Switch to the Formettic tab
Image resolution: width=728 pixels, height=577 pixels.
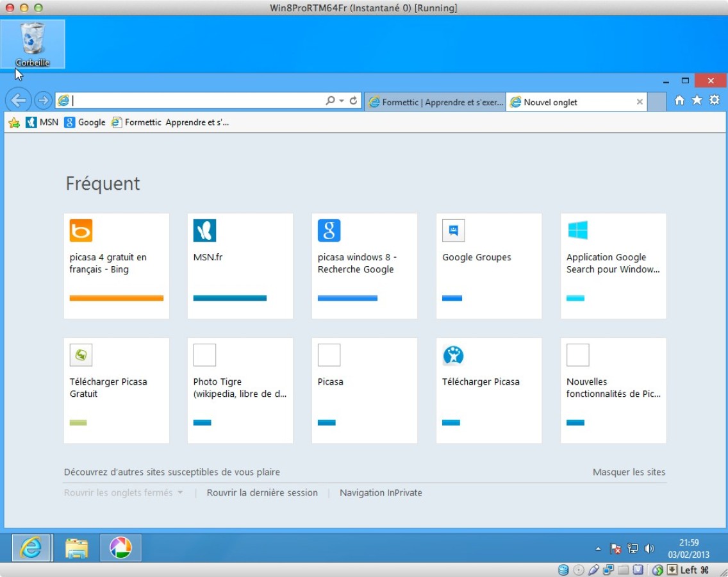(435, 102)
